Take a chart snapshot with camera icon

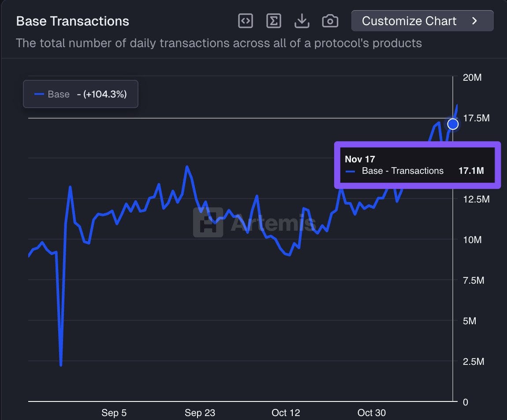(x=330, y=21)
